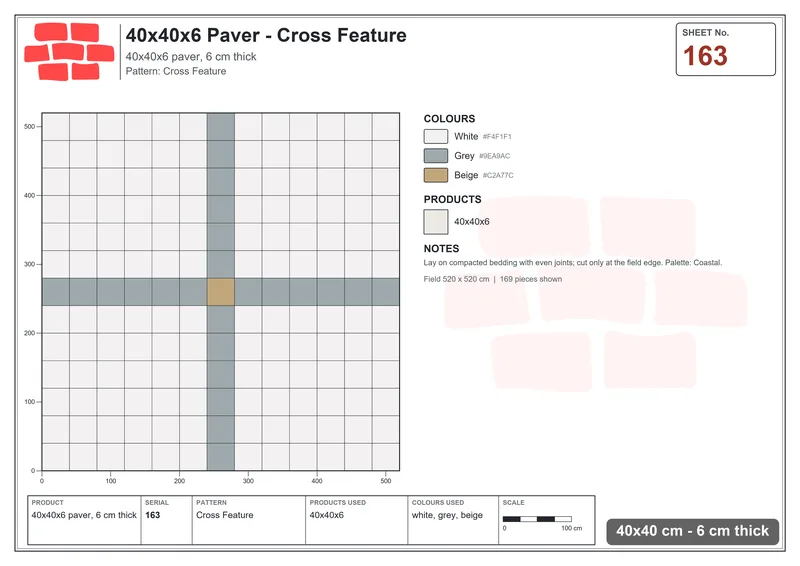
Task: Click the red brick logo icon
Action: 69,52
